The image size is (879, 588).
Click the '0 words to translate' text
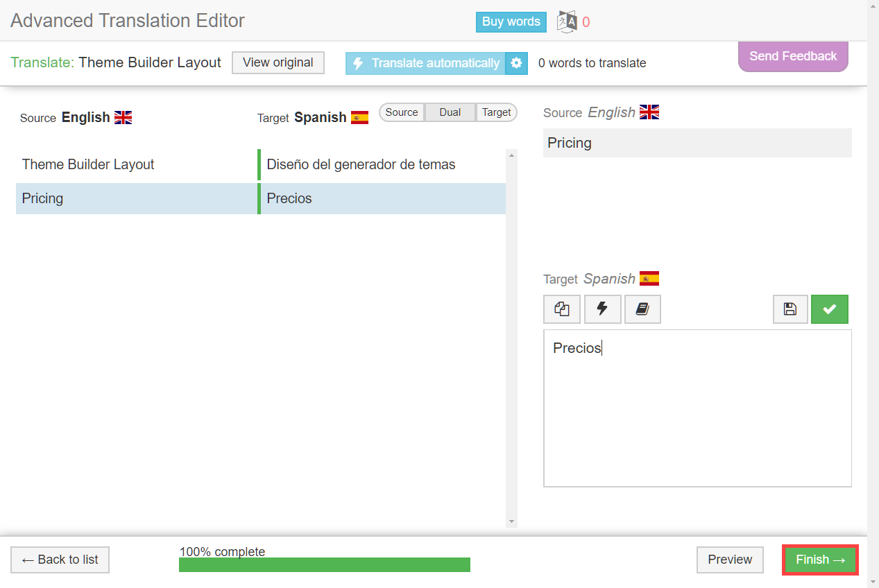592,63
